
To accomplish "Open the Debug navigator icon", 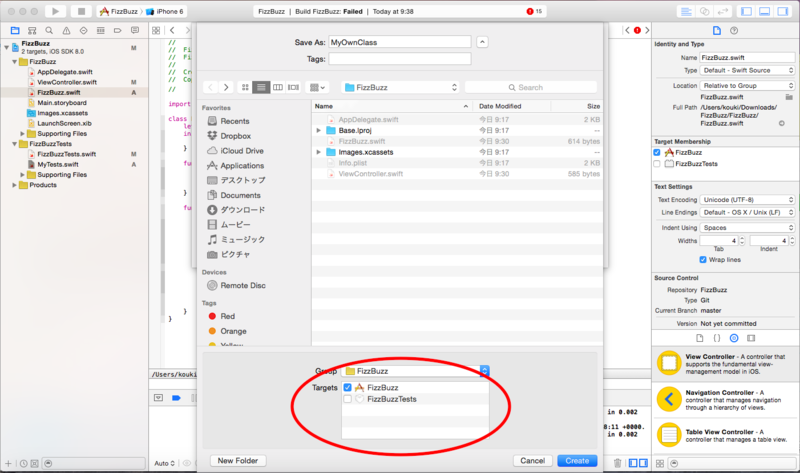I will (x=101, y=30).
